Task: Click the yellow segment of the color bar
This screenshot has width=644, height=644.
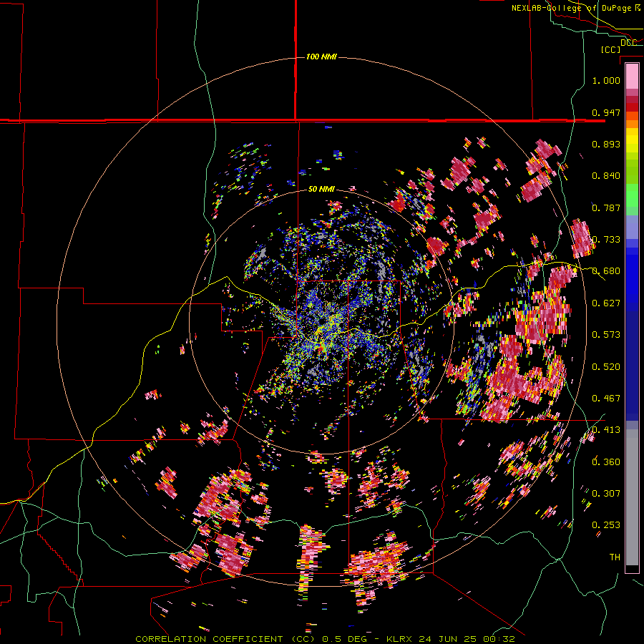Action: coord(632,140)
